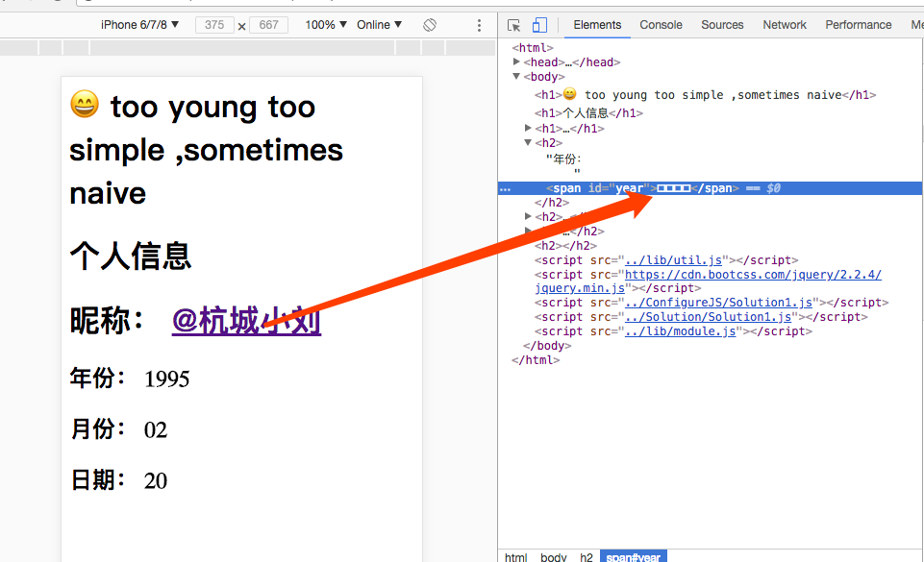Open the Network tab
Image resolution: width=924 pixels, height=562 pixels.
pos(785,25)
